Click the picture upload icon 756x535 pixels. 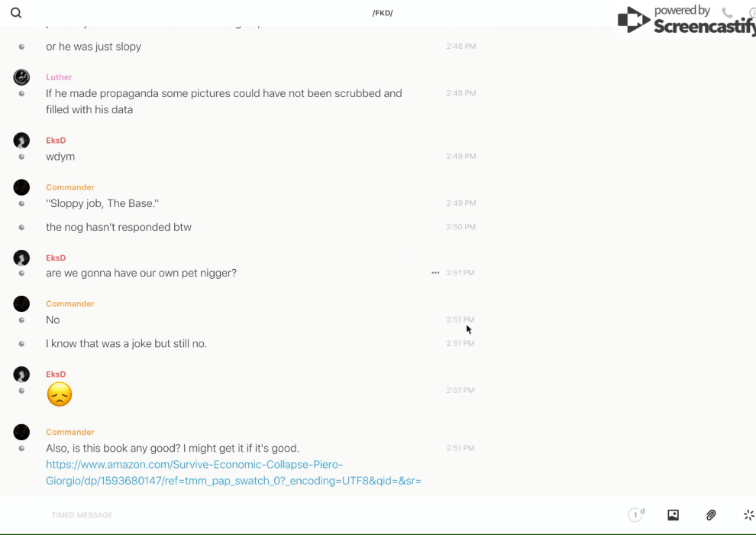coord(673,515)
